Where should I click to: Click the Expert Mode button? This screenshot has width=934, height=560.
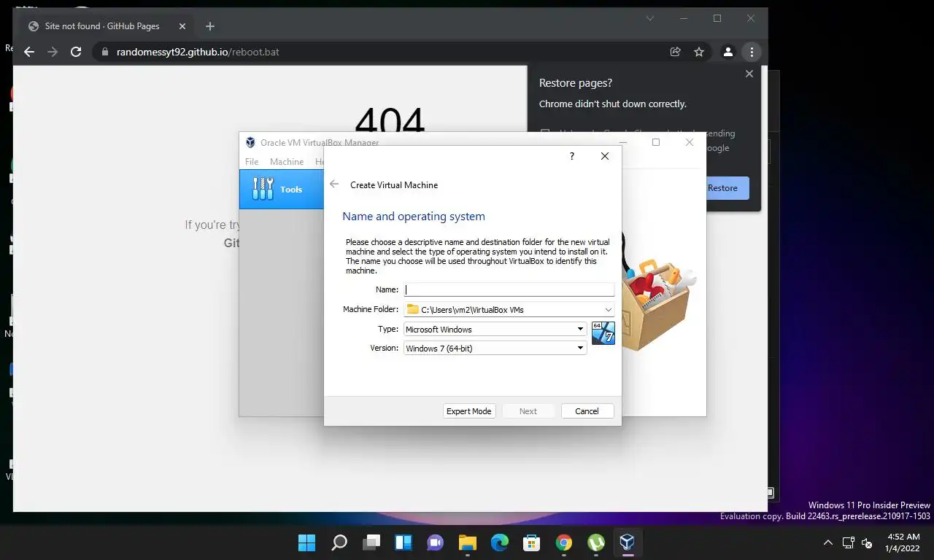(469, 411)
